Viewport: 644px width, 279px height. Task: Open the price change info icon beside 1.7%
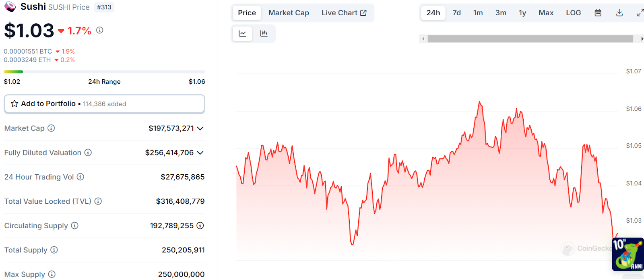tap(100, 30)
